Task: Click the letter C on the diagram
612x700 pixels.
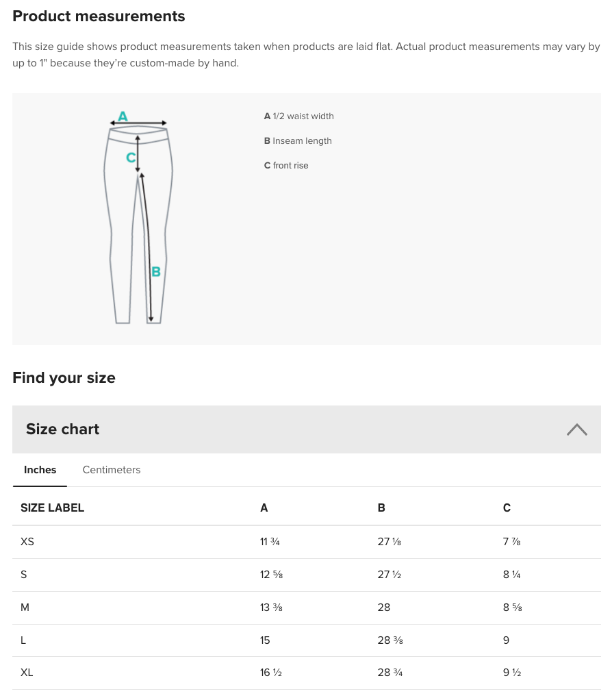Action: [131, 157]
